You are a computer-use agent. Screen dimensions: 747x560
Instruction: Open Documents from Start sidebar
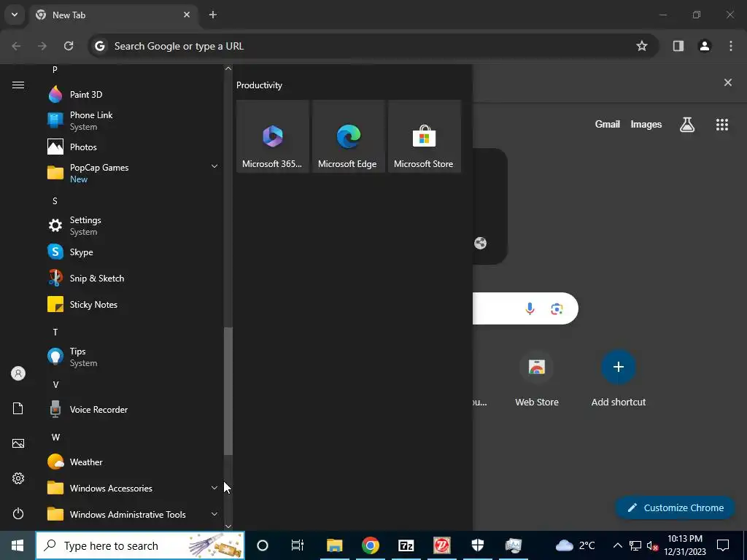18,408
